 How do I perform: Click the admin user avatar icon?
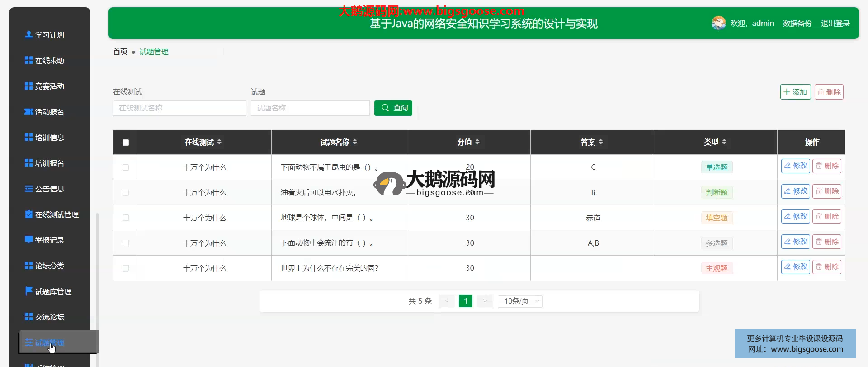click(x=718, y=23)
